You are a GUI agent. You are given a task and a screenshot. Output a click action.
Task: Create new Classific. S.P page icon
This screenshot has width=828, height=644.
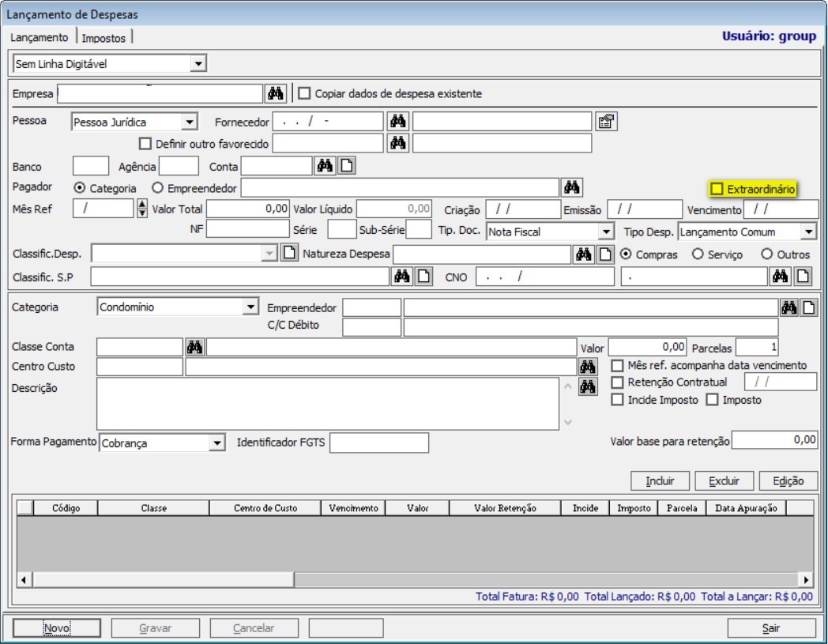pyautogui.click(x=423, y=276)
